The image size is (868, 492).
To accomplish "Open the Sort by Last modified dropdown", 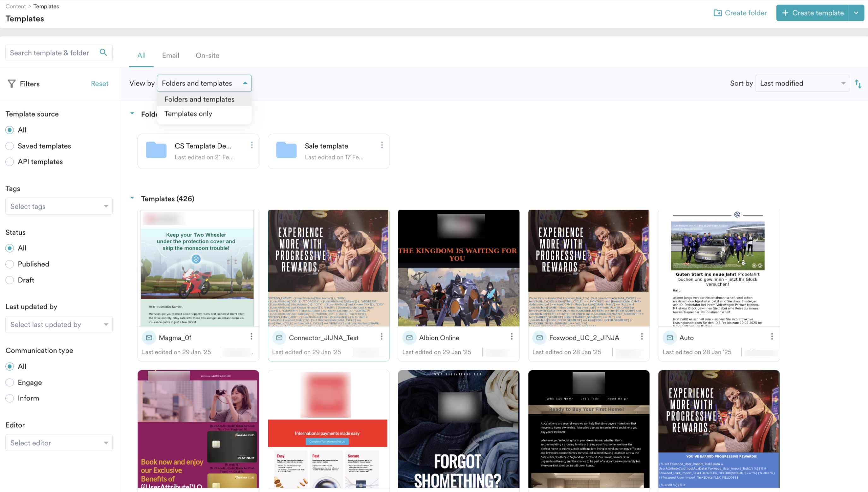I will pyautogui.click(x=802, y=84).
